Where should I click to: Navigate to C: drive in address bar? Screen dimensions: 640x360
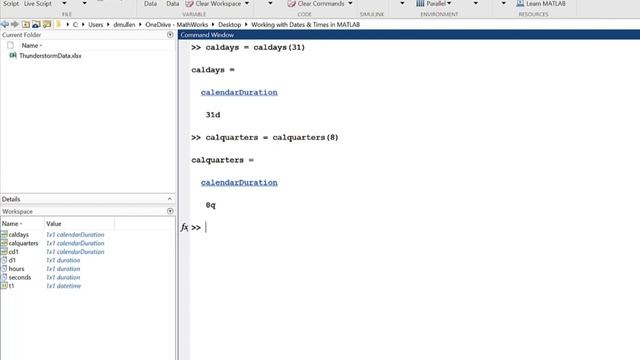pos(76,24)
